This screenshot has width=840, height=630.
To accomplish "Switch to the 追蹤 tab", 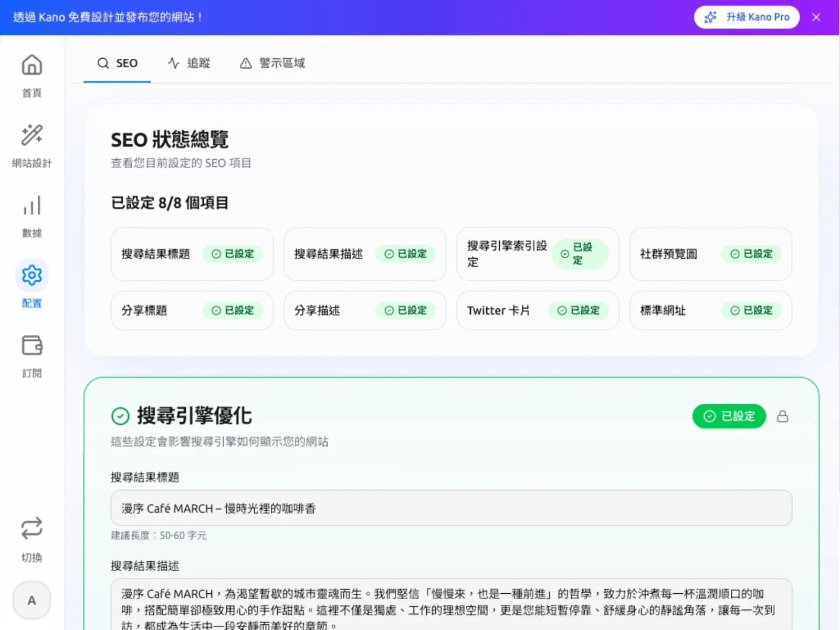I will coord(189,64).
